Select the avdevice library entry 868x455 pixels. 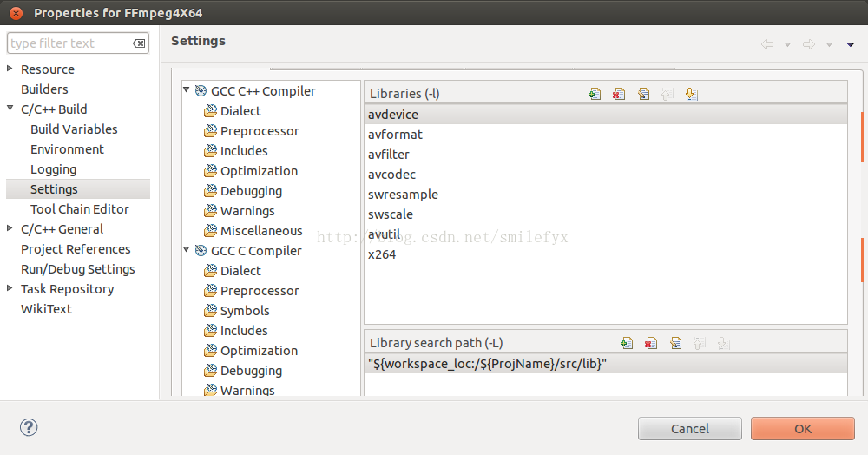[606, 115]
